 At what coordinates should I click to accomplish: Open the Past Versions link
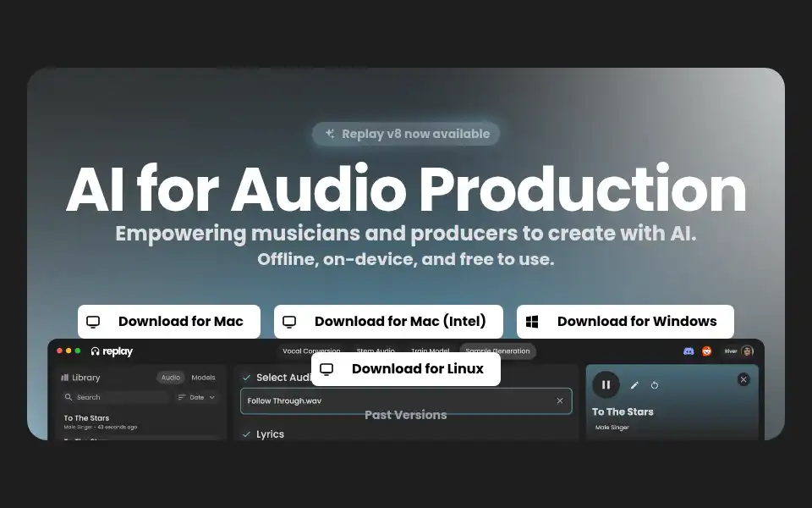tap(405, 415)
